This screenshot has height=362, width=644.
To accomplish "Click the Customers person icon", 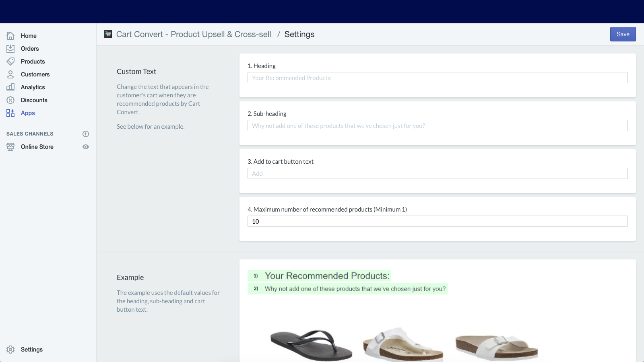I will [10, 74].
